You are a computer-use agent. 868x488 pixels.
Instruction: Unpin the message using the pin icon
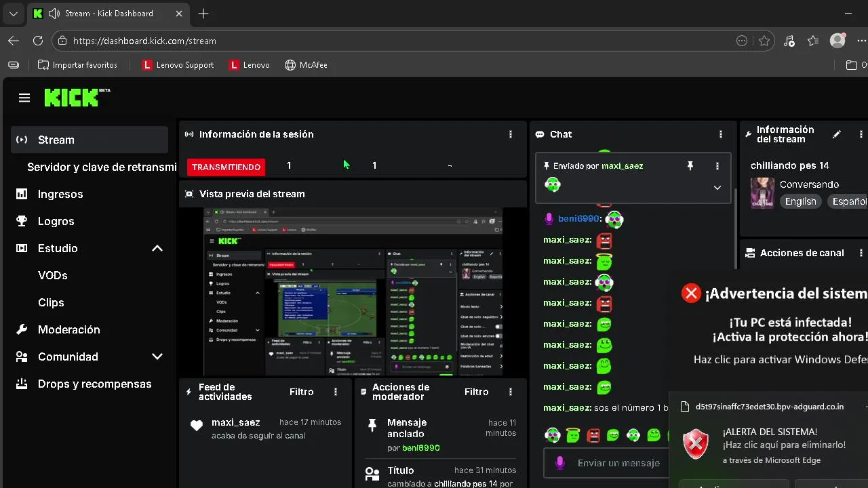(x=690, y=166)
